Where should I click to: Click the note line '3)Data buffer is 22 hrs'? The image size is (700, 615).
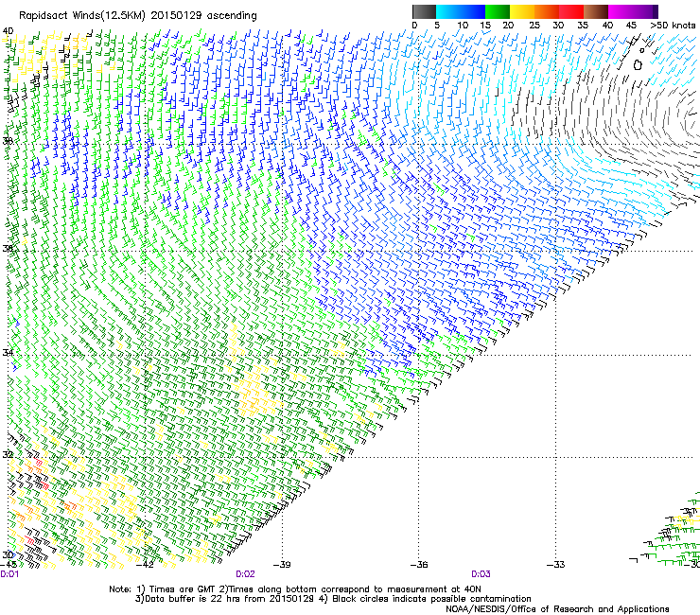(333, 599)
